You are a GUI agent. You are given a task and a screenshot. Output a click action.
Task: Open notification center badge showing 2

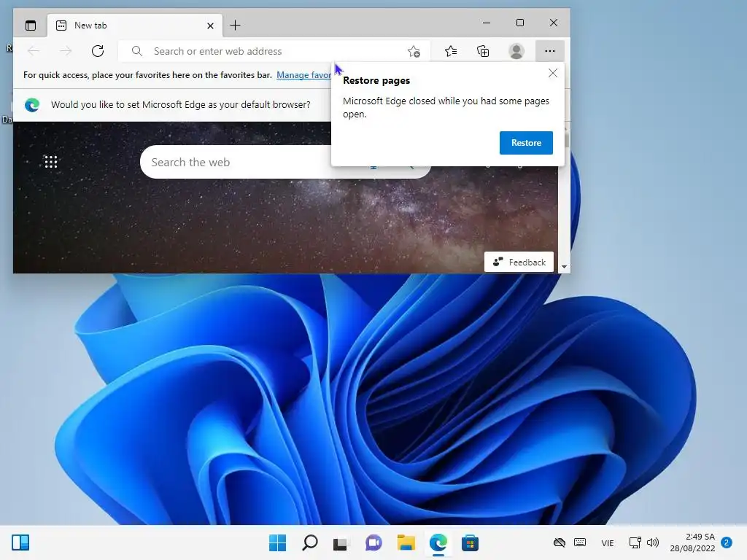pyautogui.click(x=727, y=542)
